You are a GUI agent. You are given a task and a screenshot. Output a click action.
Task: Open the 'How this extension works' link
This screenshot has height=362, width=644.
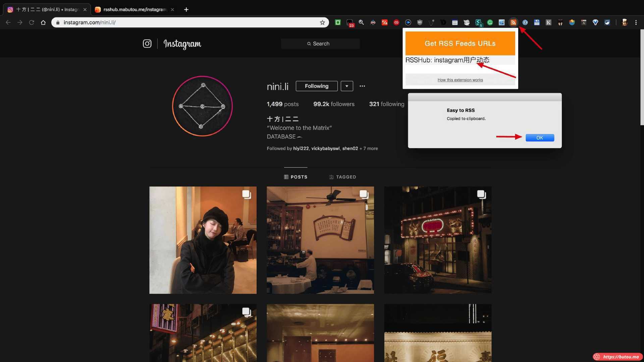tap(460, 80)
